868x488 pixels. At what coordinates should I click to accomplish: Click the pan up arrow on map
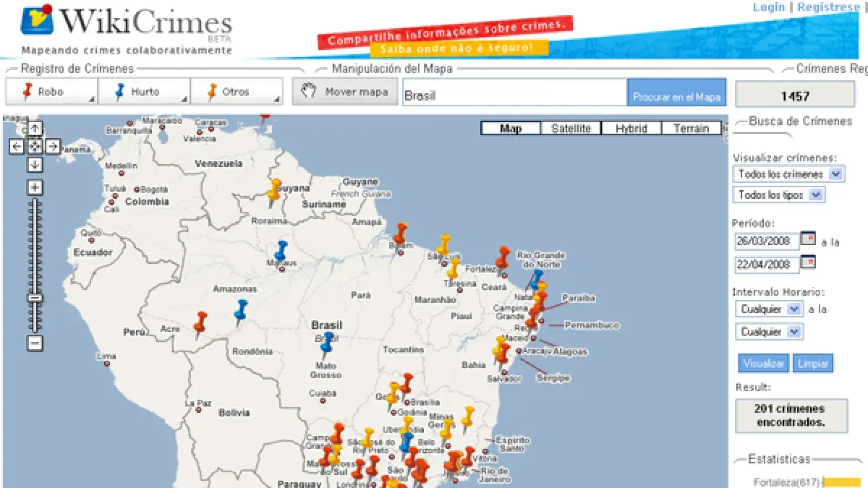[x=35, y=129]
